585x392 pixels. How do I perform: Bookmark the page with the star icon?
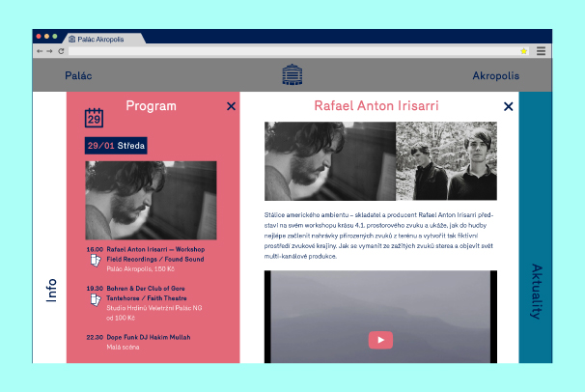pos(524,50)
